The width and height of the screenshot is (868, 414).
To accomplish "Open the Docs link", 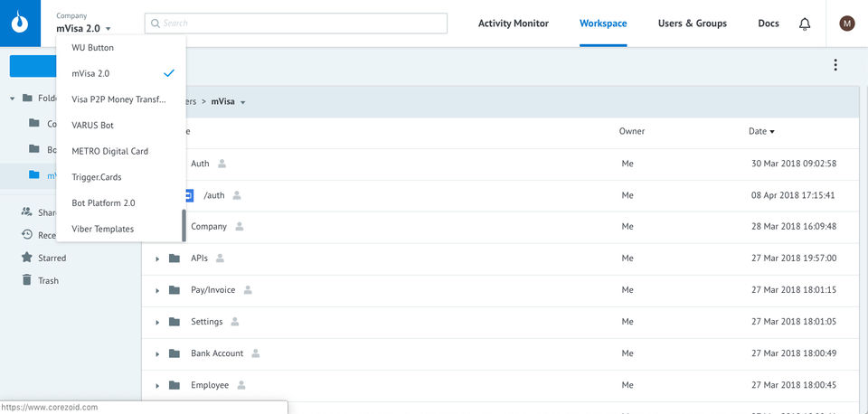I will 768,24.
